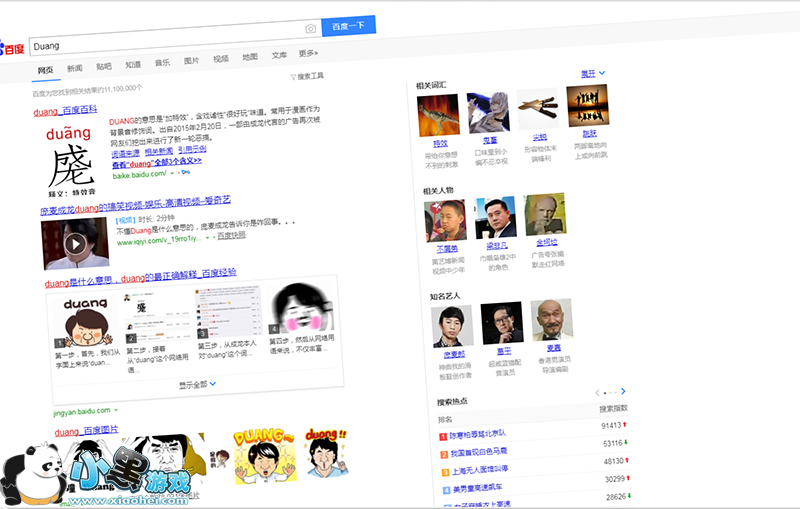Image resolution: width=800 pixels, height=509 pixels.
Task: Select the 网页 tab
Action: click(x=45, y=70)
